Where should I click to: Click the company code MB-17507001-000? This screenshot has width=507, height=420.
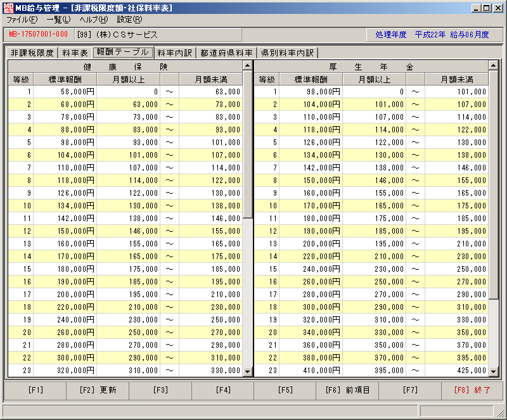click(39, 35)
